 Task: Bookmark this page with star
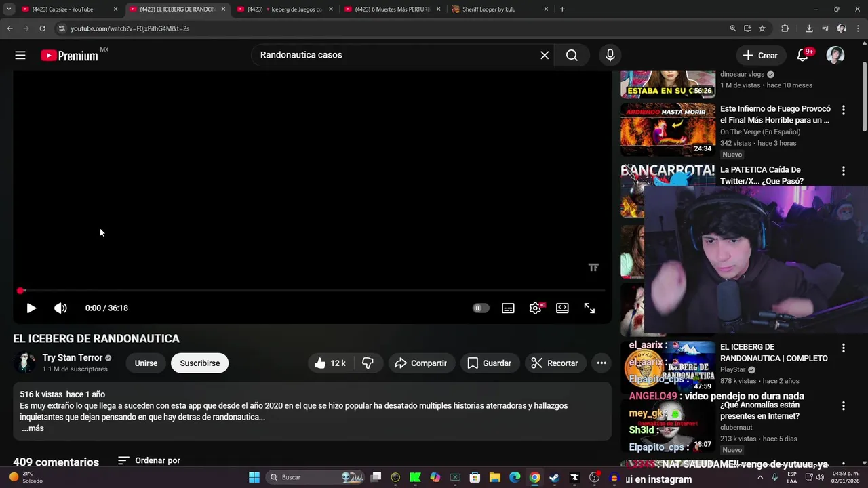click(x=762, y=28)
